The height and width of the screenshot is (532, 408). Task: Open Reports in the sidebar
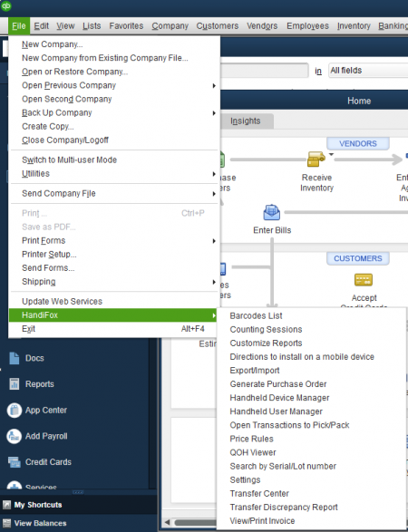tap(15, 384)
